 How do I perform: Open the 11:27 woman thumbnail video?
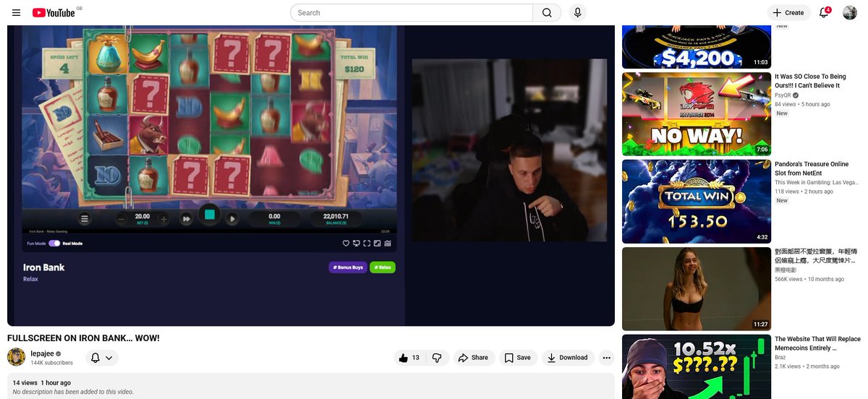coord(697,289)
